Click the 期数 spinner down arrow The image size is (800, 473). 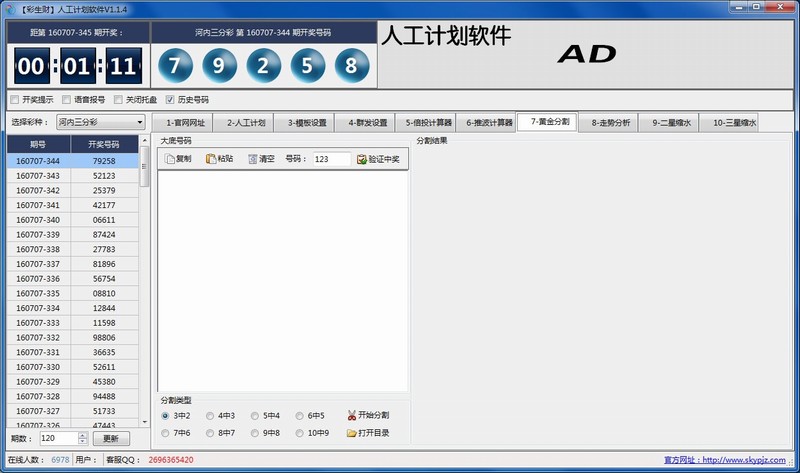click(x=84, y=442)
